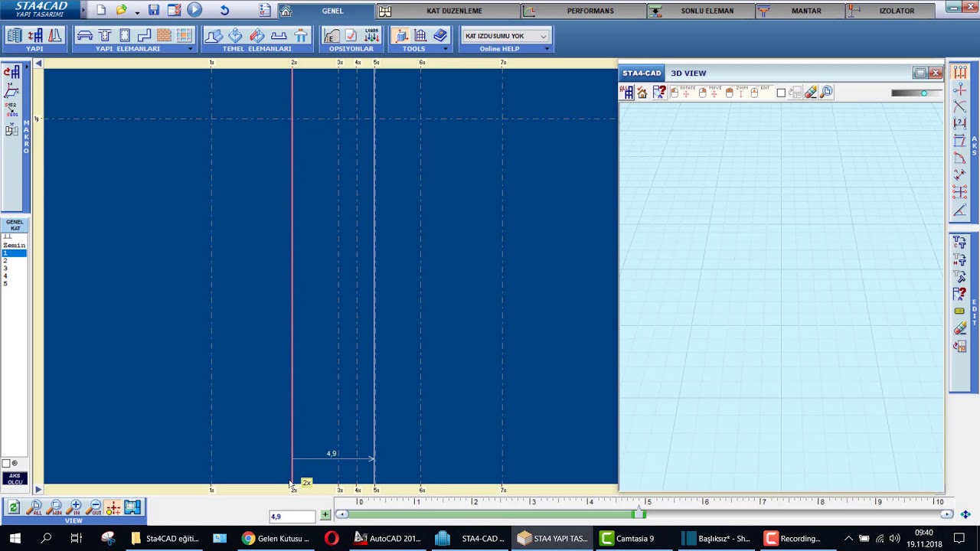Open the 3D cube tool in TOOLS
The height and width of the screenshot is (551, 980).
(x=402, y=36)
